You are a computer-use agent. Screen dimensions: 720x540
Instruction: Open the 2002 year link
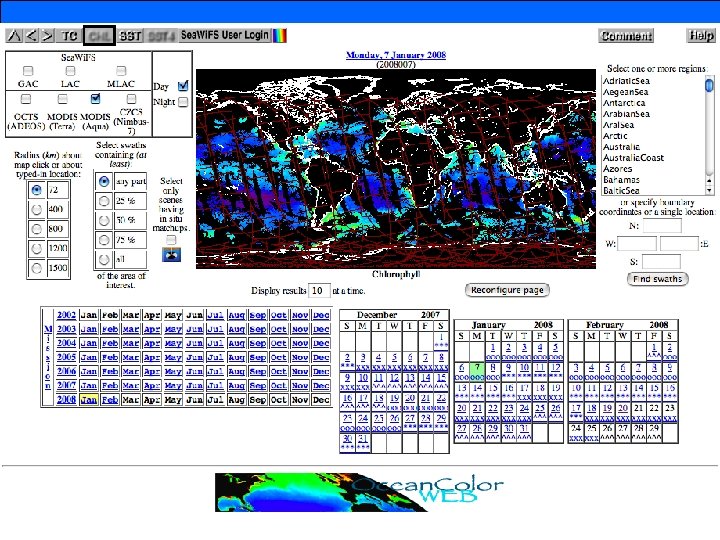66,315
